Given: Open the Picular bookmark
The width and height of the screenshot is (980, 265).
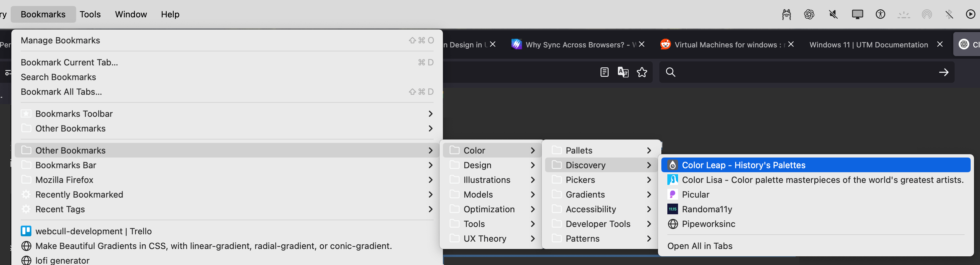Looking at the screenshot, I should tap(816, 195).
